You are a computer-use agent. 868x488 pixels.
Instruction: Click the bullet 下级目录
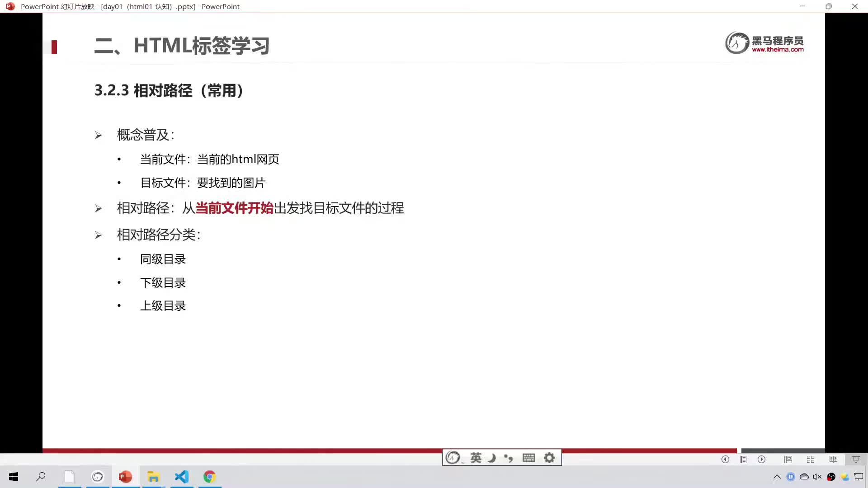[x=163, y=283]
